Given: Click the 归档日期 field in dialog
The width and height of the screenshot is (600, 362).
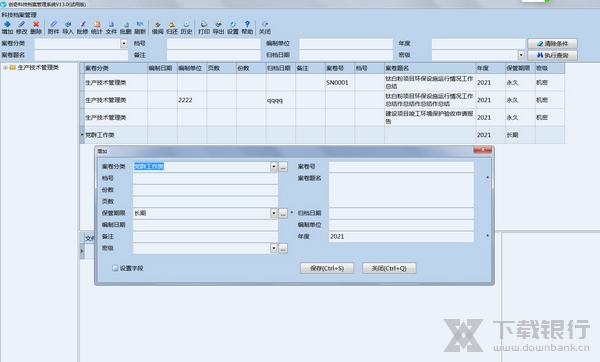Looking at the screenshot, I should (x=401, y=213).
